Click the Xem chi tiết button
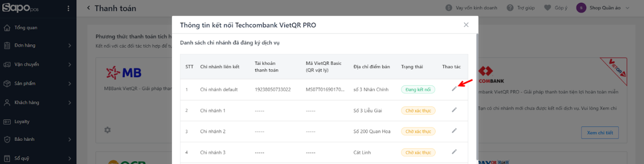 point(600,133)
